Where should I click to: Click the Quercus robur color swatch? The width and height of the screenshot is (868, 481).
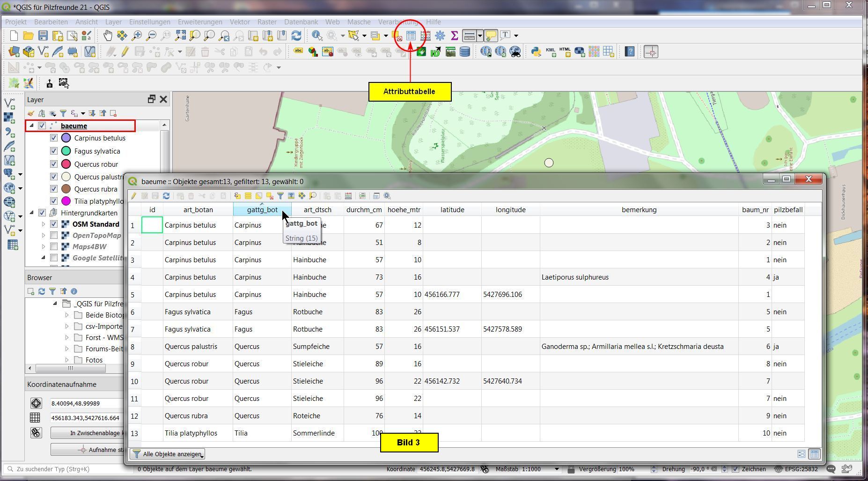[66, 164]
